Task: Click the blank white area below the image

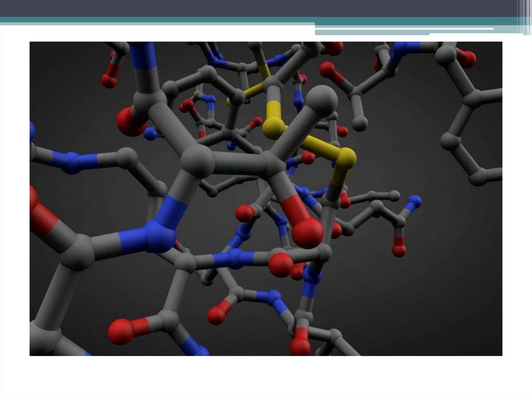Action: click(260, 376)
